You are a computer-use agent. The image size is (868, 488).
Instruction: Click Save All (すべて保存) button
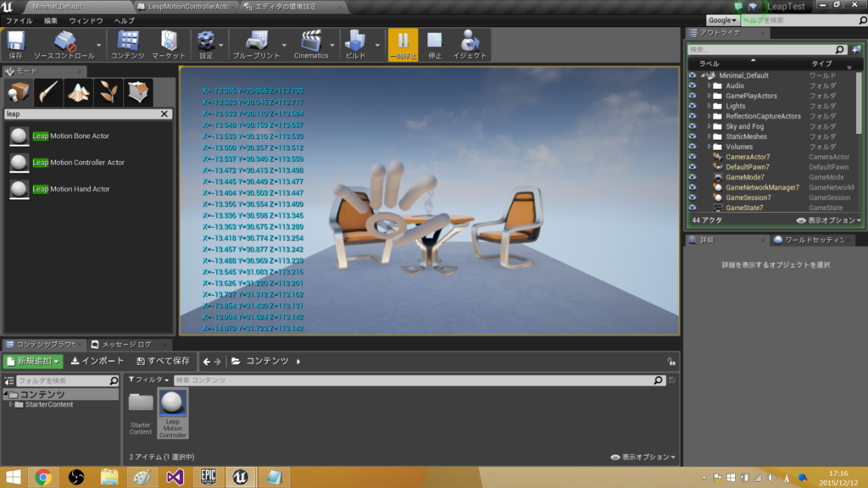[x=164, y=361]
